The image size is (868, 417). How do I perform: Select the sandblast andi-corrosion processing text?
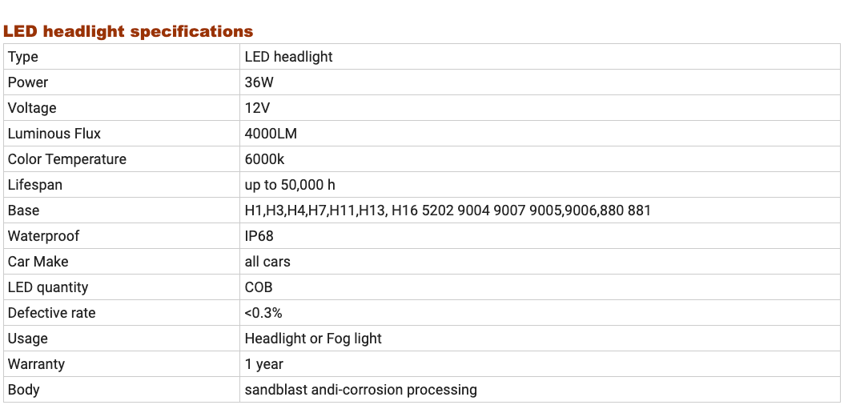click(361, 389)
